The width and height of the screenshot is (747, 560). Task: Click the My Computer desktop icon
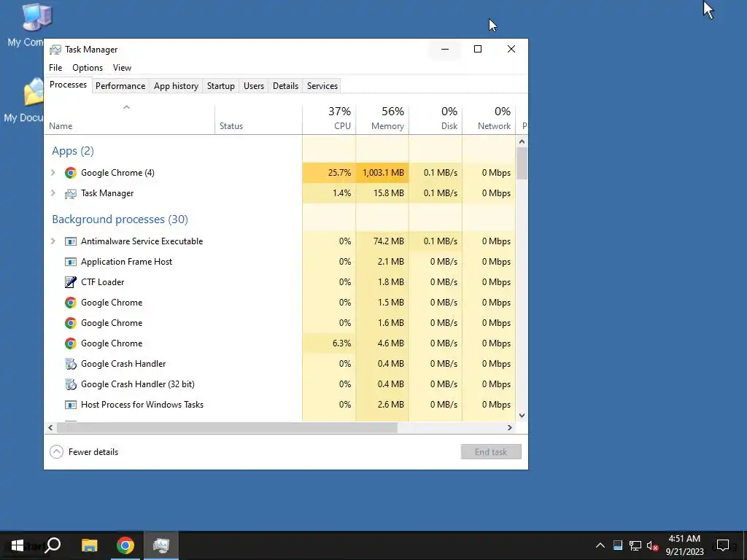point(36,17)
